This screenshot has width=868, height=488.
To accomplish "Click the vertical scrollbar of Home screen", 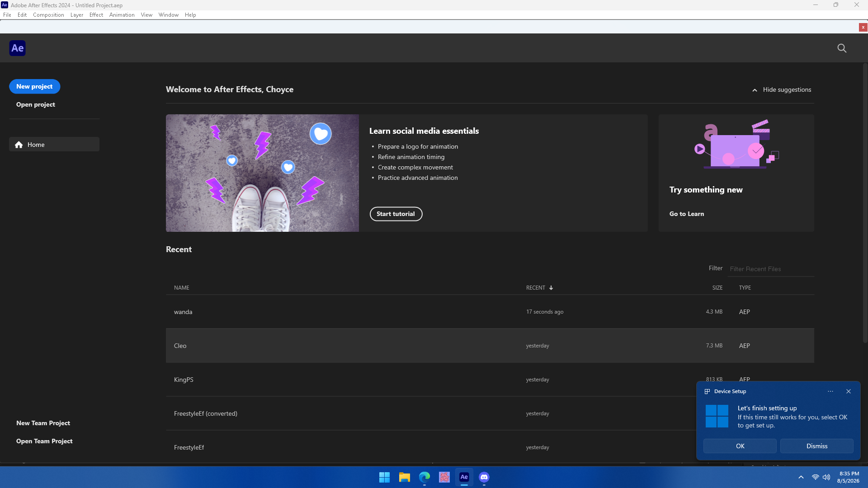I will click(x=865, y=203).
